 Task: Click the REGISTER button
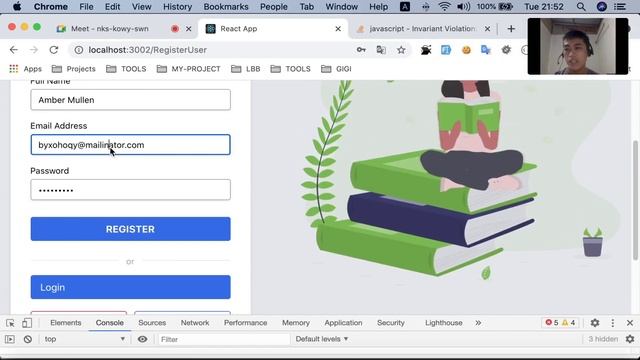click(x=130, y=229)
